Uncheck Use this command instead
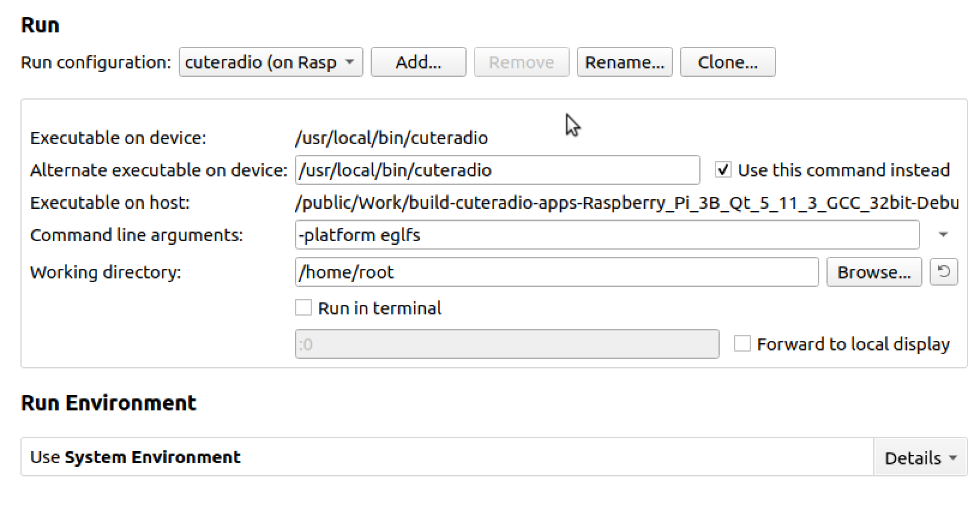Image resolution: width=980 pixels, height=522 pixels. [723, 170]
